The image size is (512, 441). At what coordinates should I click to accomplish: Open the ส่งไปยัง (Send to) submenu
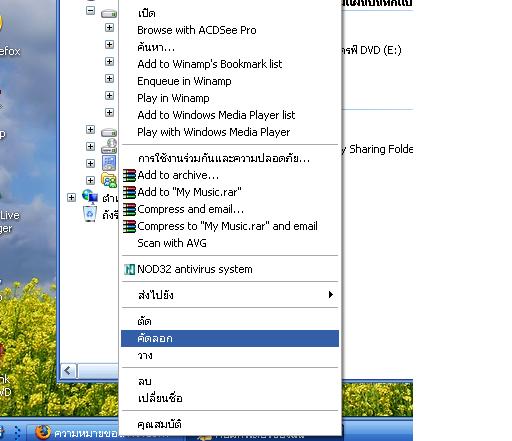point(230,295)
